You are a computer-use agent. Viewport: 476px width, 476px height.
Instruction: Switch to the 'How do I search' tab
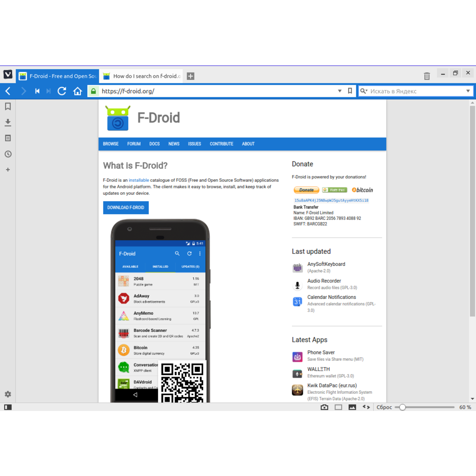pyautogui.click(x=141, y=76)
